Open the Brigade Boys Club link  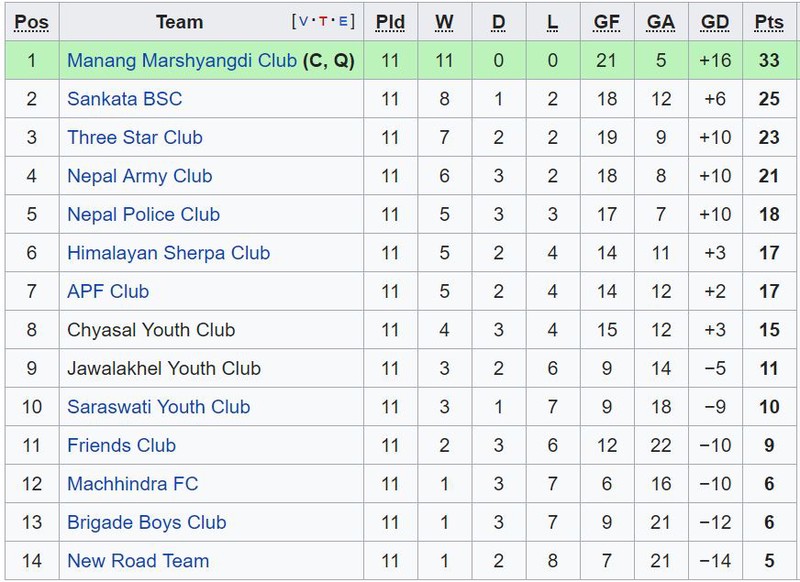coord(146,522)
